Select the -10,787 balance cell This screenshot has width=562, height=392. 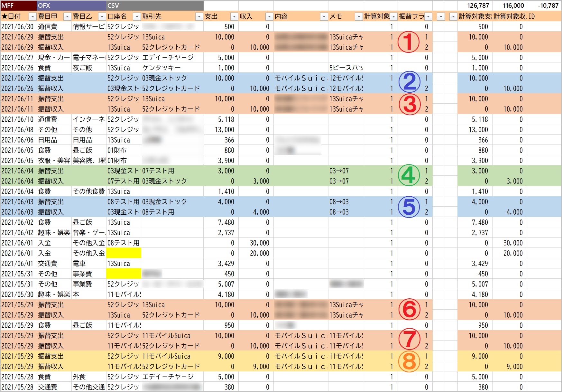[x=544, y=5]
